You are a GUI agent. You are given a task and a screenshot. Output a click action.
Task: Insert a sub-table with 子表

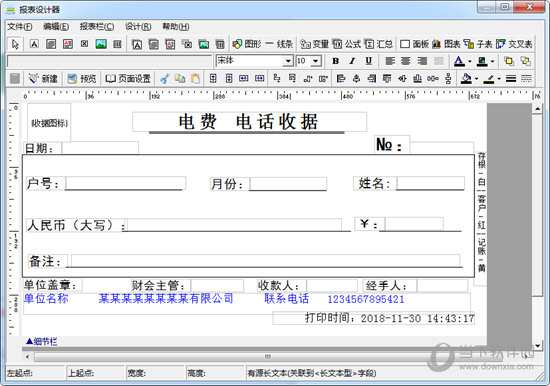tap(478, 44)
